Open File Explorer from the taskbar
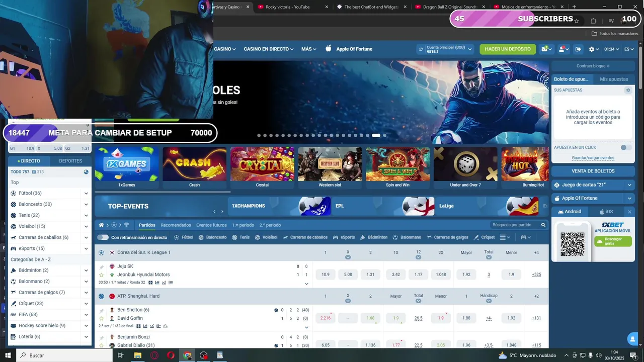Image resolution: width=644 pixels, height=362 pixels. (137, 355)
